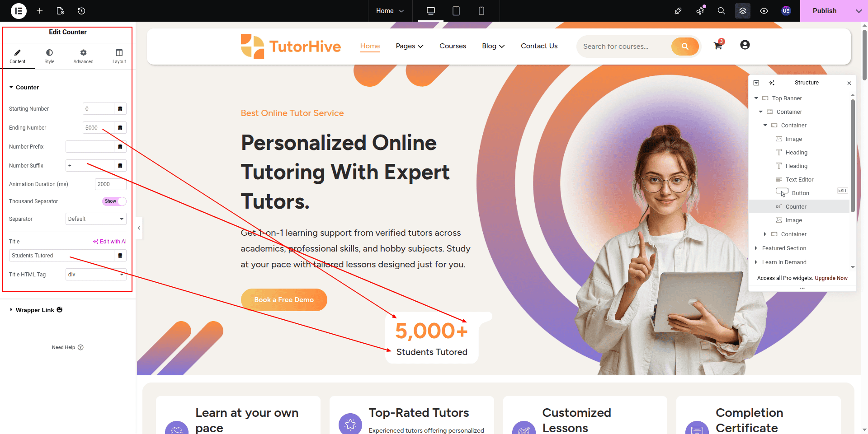Switch to mobile responsive view
Screen dimensions: 868x434
(481, 11)
